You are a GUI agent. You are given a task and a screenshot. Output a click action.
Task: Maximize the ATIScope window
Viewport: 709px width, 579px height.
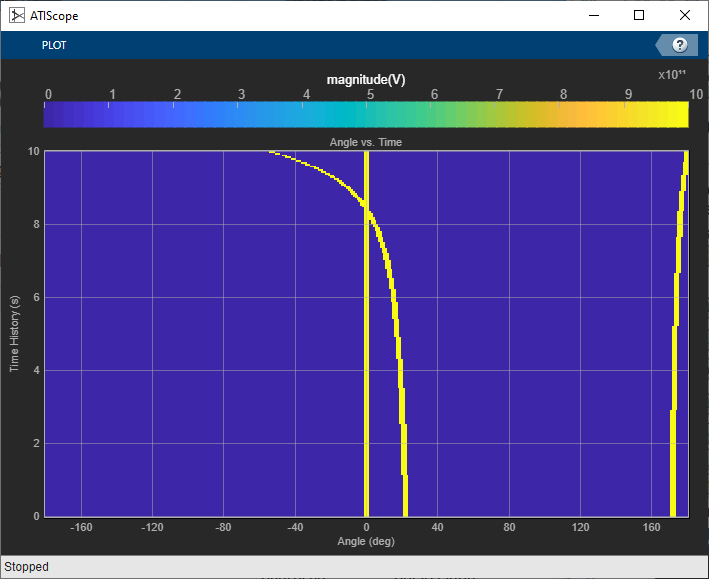[639, 16]
